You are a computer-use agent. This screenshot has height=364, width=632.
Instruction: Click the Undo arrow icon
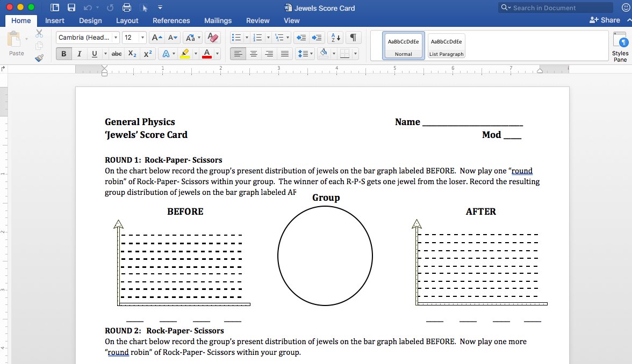[x=88, y=8]
